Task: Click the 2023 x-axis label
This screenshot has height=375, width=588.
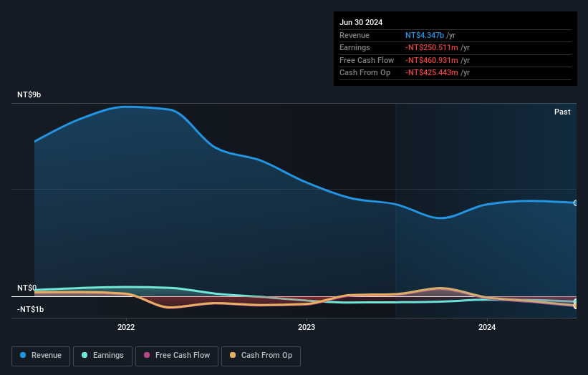Action: coord(307,327)
